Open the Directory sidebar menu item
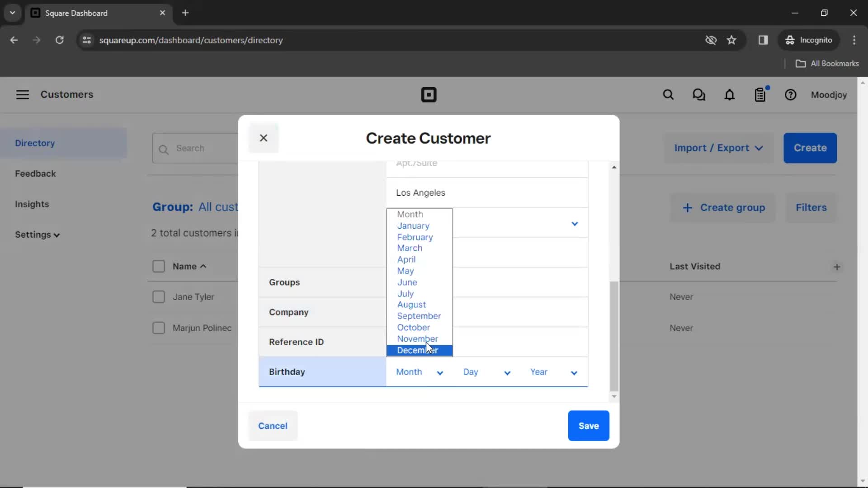Screen dimensions: 868x488 (x=34, y=142)
